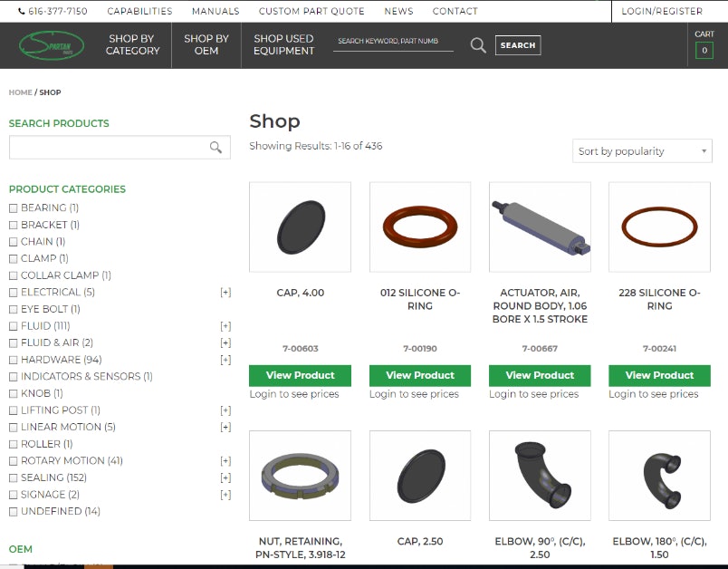The width and height of the screenshot is (728, 569).
Task: Check the BEARING category checkbox
Action: 13,207
